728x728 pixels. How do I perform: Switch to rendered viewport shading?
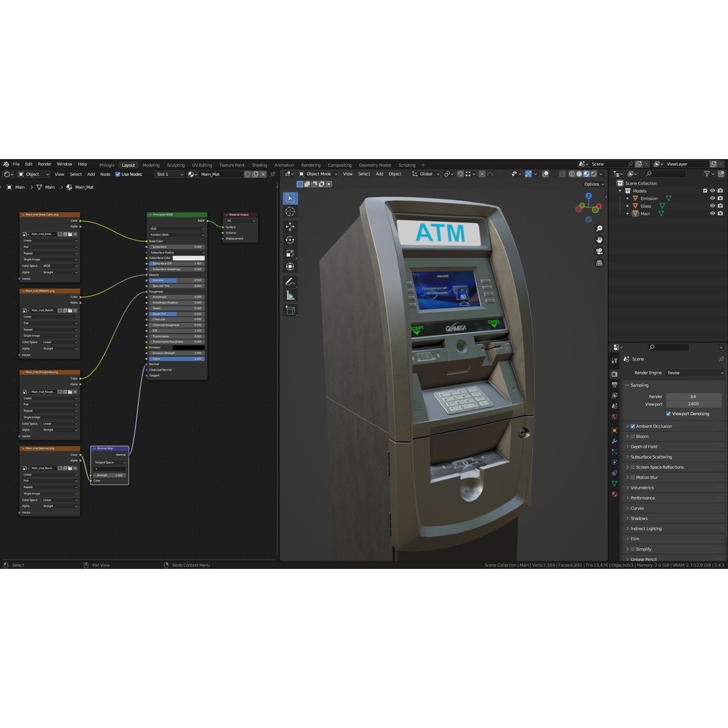594,174
